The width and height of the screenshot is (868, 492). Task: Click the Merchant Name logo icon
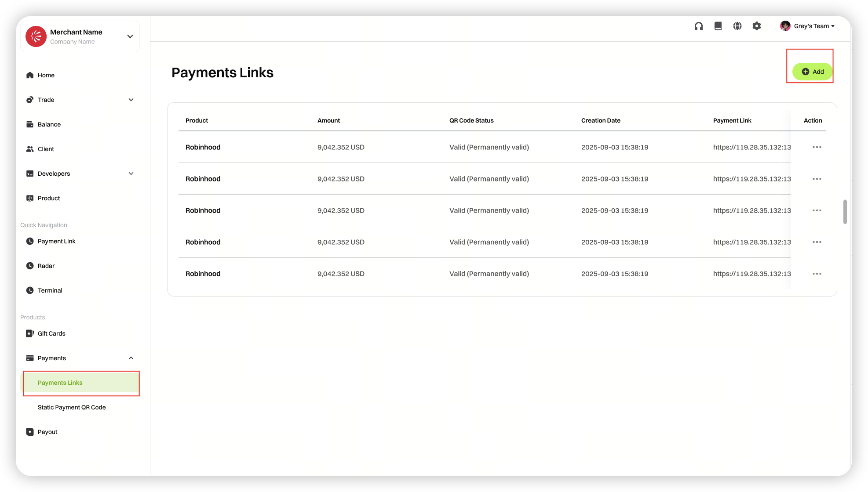pos(36,36)
